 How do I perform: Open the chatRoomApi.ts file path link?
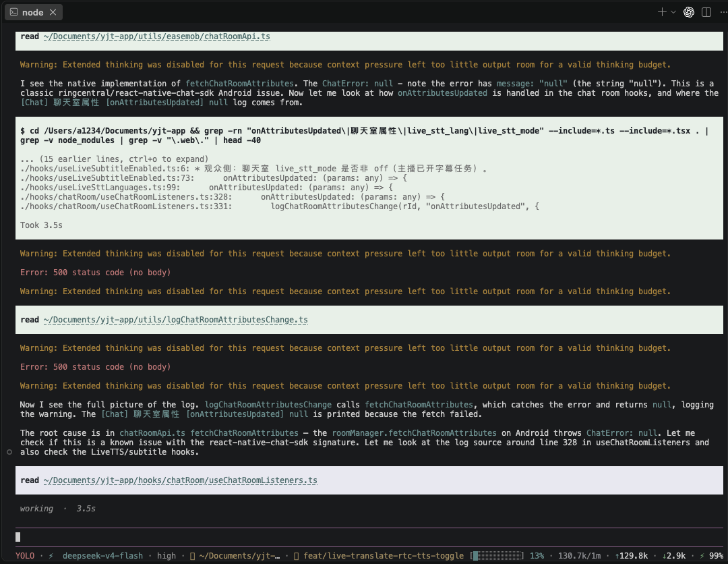tap(156, 36)
